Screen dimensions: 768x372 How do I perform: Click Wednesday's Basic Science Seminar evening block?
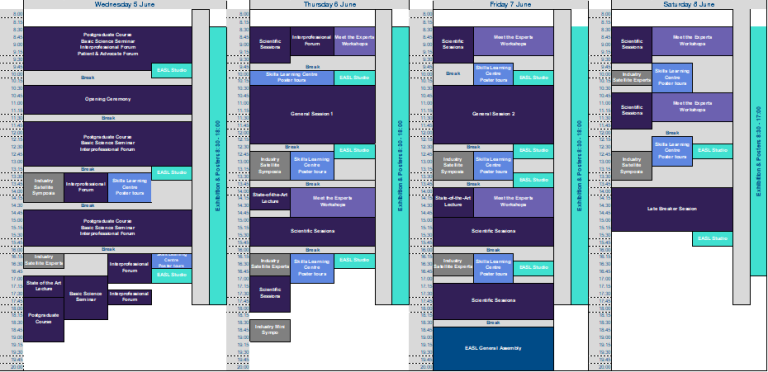(86, 297)
